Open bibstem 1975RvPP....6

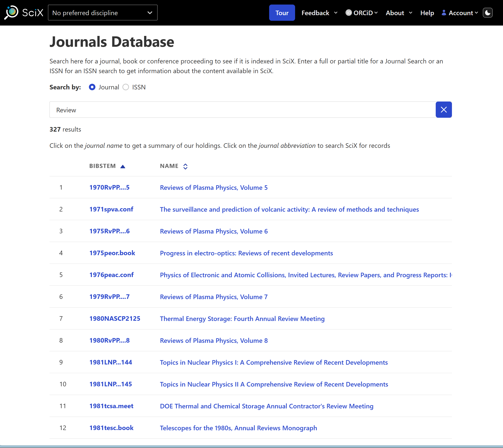point(109,231)
